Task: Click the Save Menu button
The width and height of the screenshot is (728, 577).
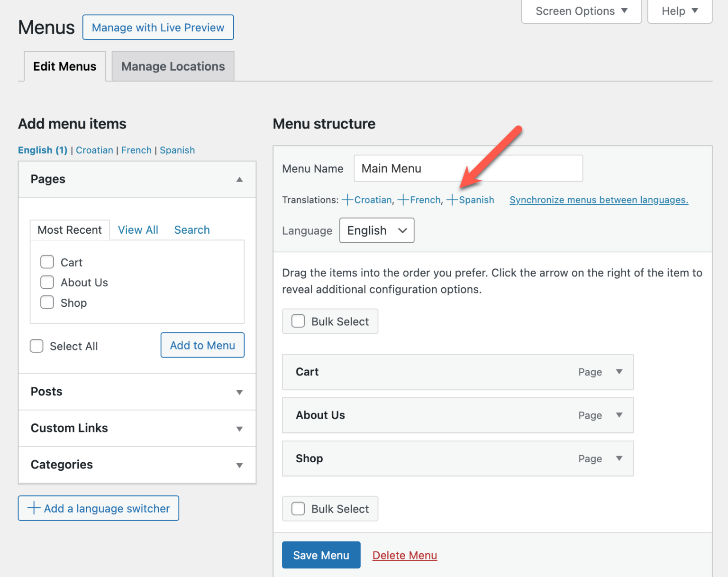Action: pos(321,555)
